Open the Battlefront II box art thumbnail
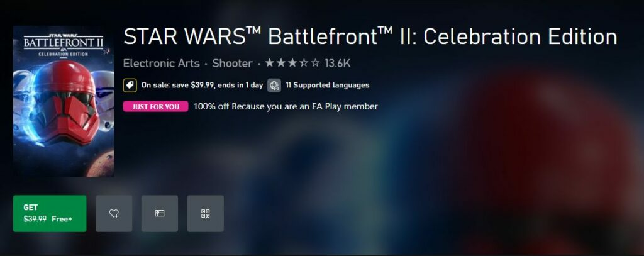This screenshot has height=256, width=644. (x=64, y=101)
